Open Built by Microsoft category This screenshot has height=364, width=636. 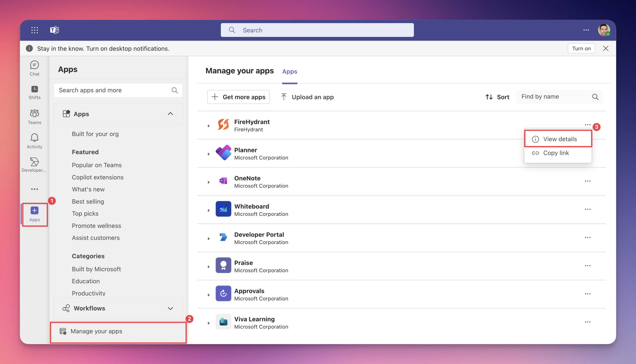[97, 269]
